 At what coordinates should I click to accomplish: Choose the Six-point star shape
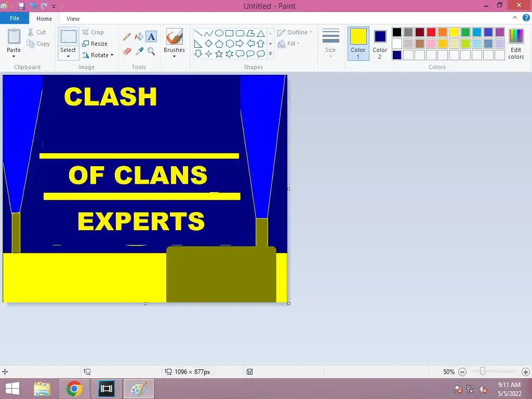pyautogui.click(x=229, y=54)
